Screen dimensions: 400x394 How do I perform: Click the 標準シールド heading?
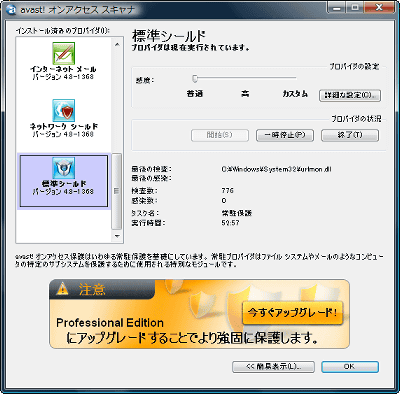(169, 35)
